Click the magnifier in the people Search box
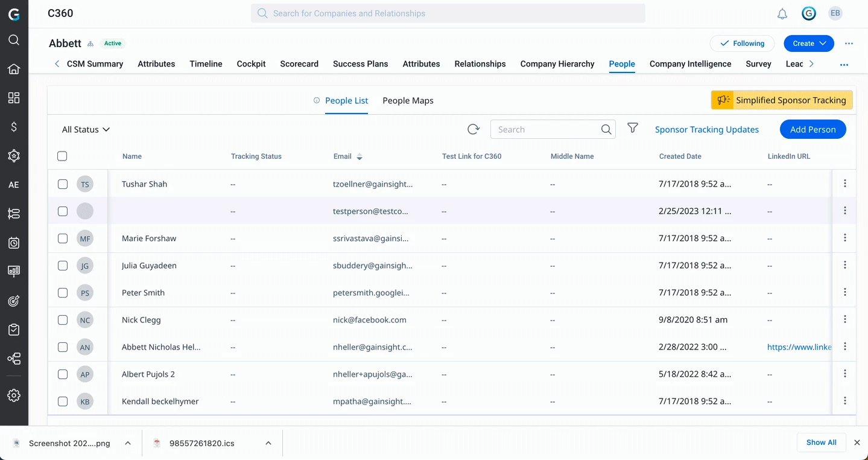The width and height of the screenshot is (868, 460). (x=606, y=129)
